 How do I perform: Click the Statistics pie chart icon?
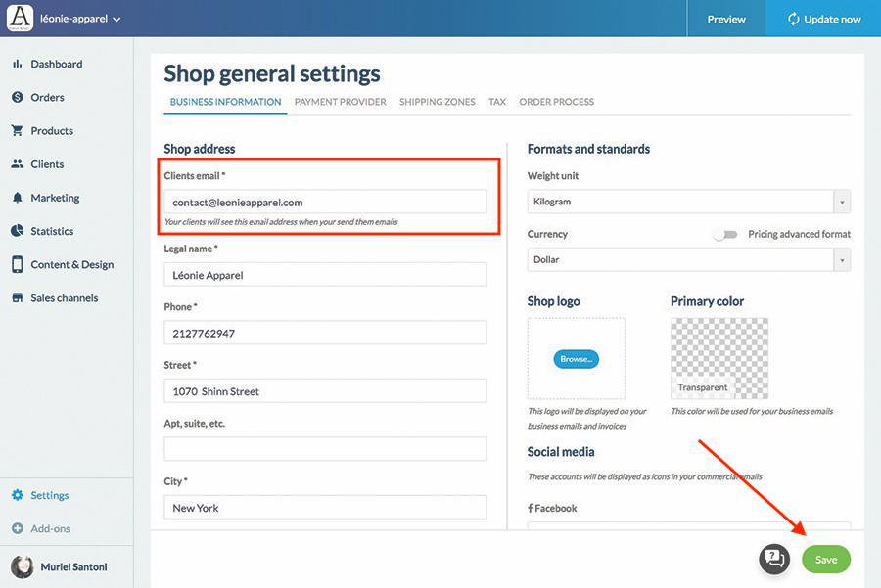point(17,231)
